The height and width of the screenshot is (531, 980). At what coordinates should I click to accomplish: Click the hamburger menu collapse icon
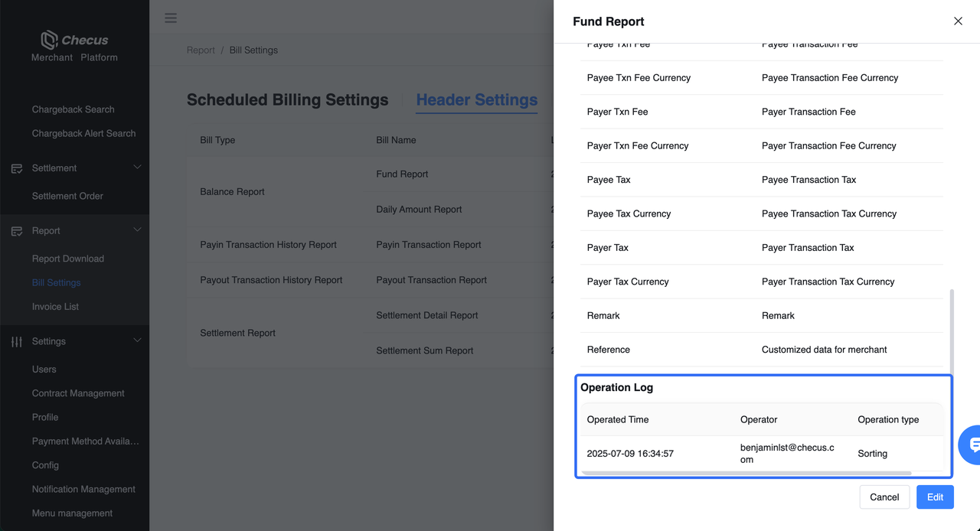click(x=171, y=18)
